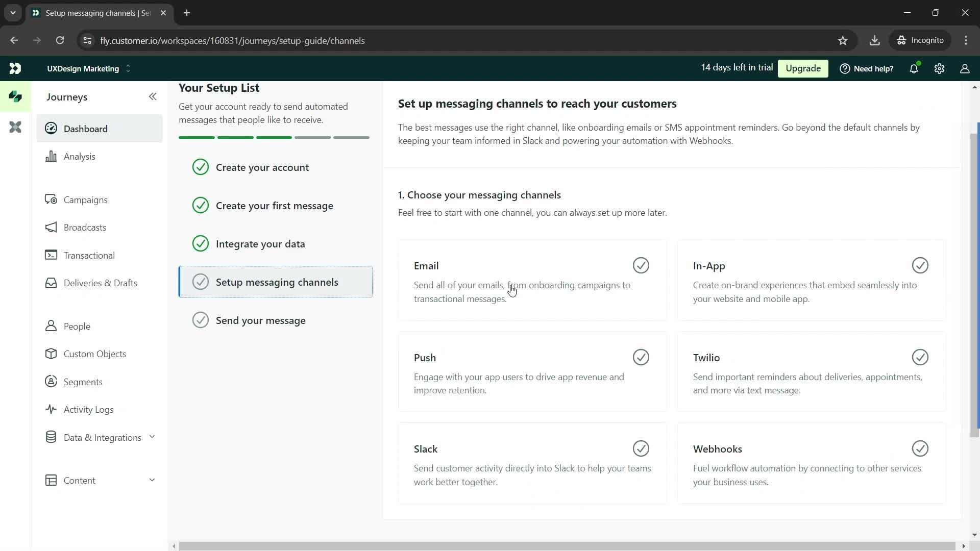The width and height of the screenshot is (980, 551).
Task: Click the Broadcasts nav item
Action: (85, 228)
